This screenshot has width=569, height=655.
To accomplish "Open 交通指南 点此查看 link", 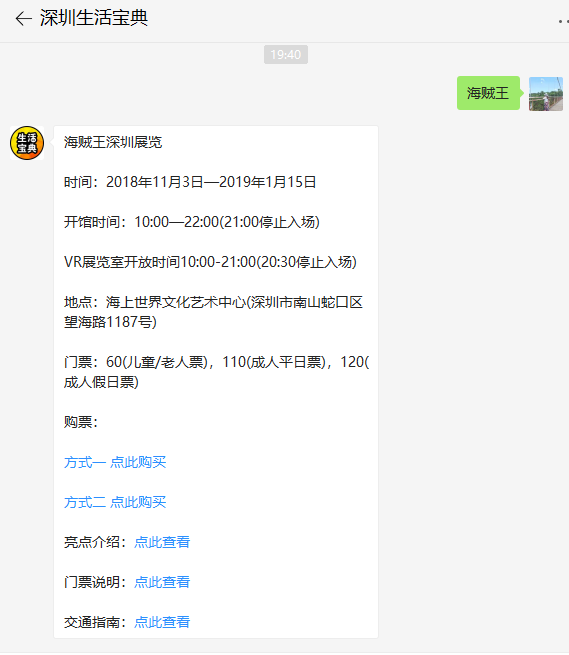I will pyautogui.click(x=162, y=622).
